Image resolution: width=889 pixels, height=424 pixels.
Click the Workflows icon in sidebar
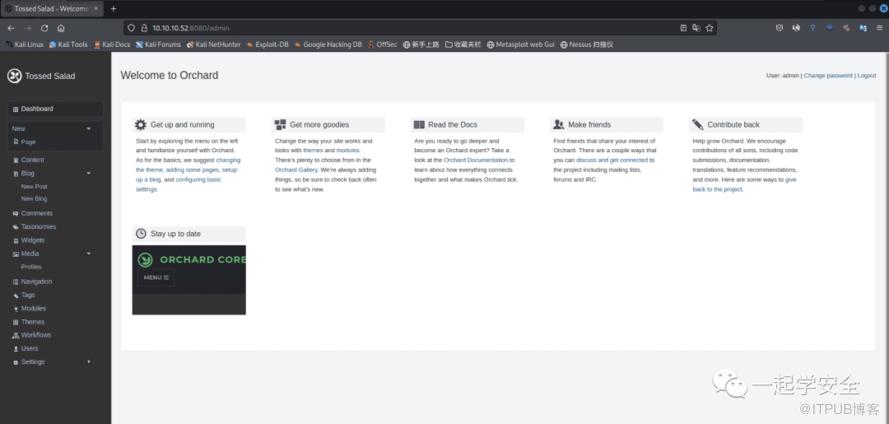[16, 335]
